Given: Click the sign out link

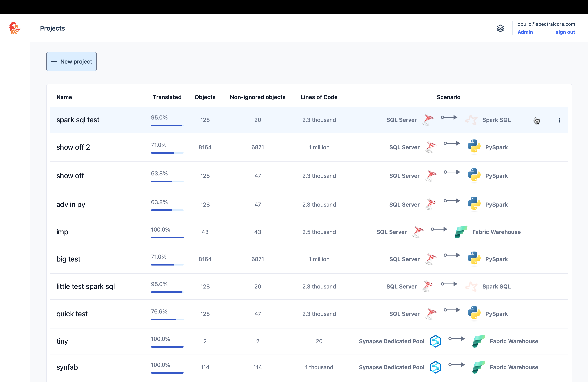Looking at the screenshot, I should [565, 32].
